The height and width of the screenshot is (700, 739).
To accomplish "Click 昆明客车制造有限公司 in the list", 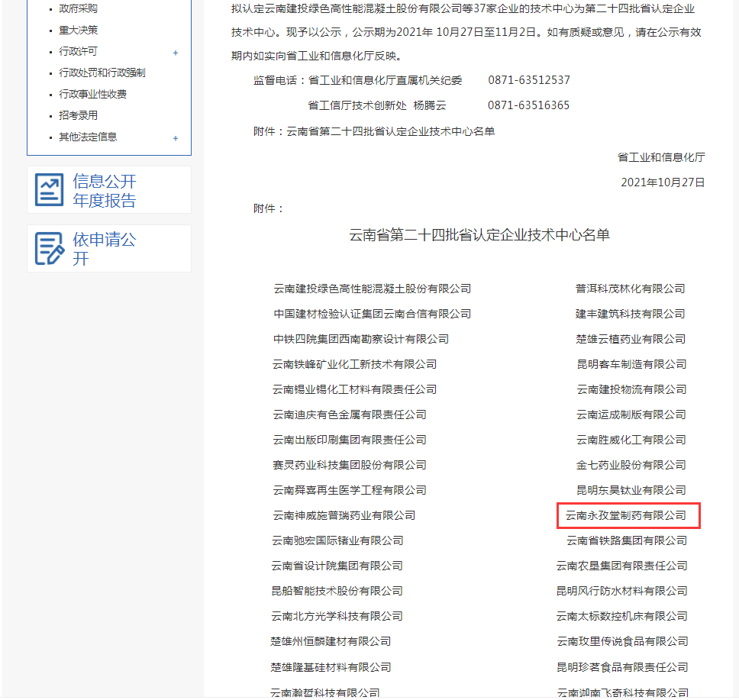I will click(x=631, y=364).
